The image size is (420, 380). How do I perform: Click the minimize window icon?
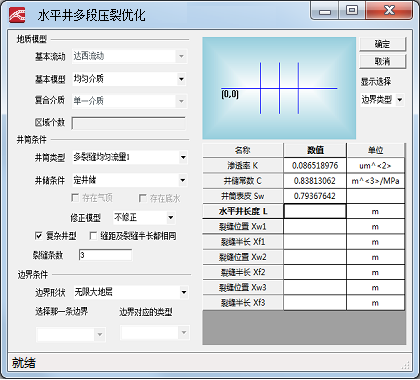click(x=325, y=10)
